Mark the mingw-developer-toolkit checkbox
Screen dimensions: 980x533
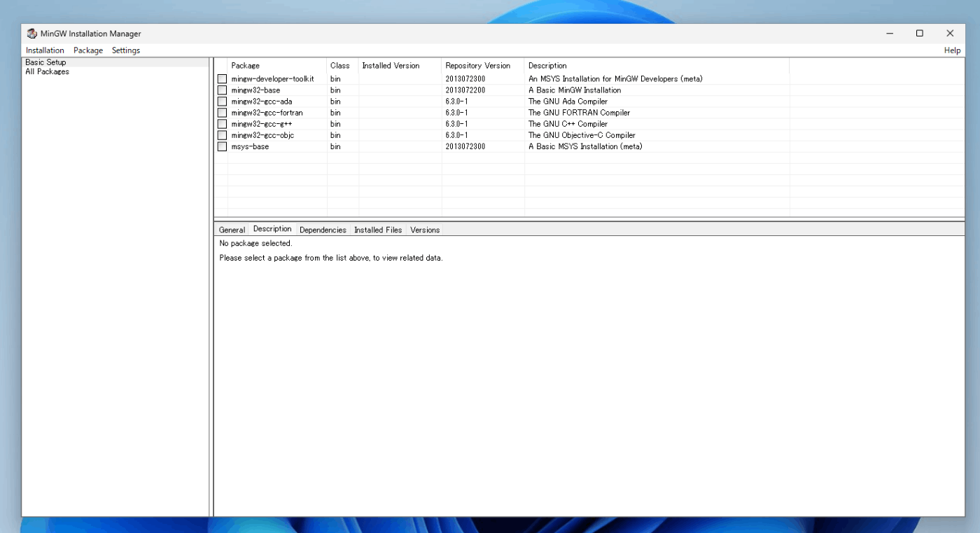222,79
